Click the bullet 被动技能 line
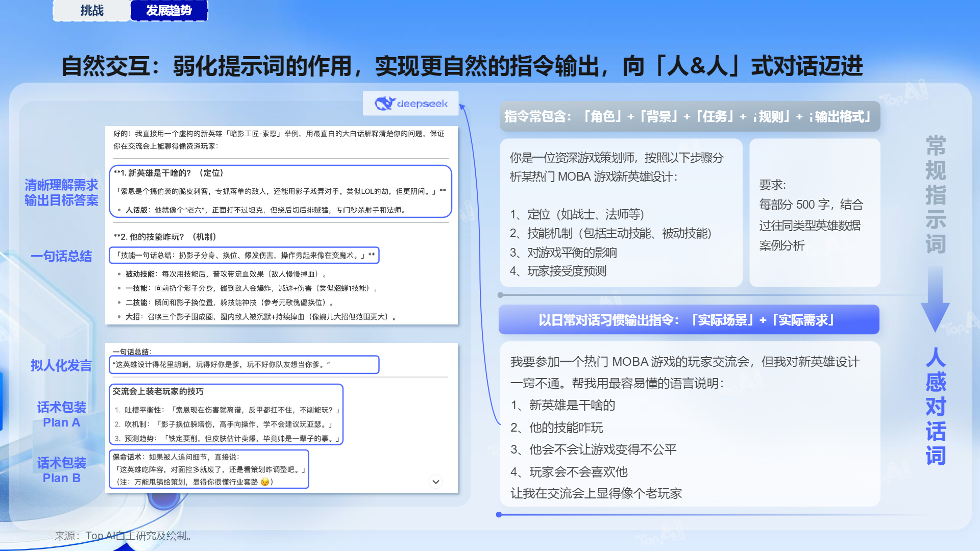This screenshot has height=551, width=980. [x=226, y=274]
